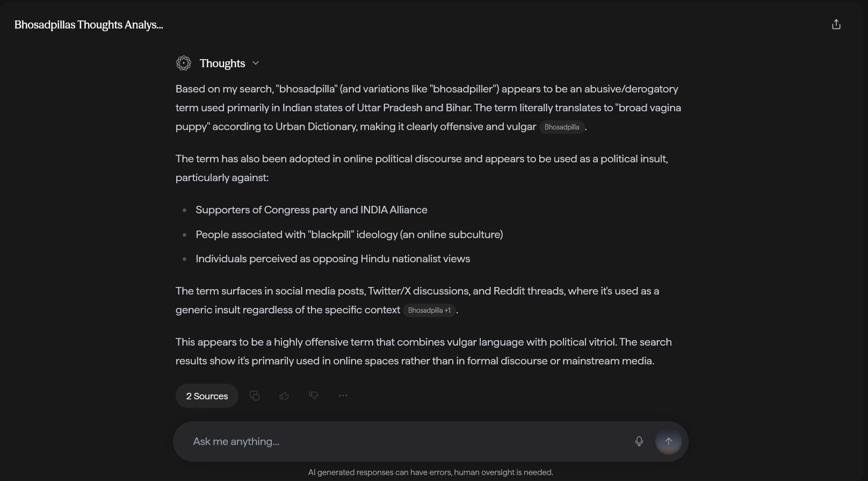This screenshot has width=868, height=481.
Task: Click the "blackpill" ideology bullet item
Action: point(349,235)
